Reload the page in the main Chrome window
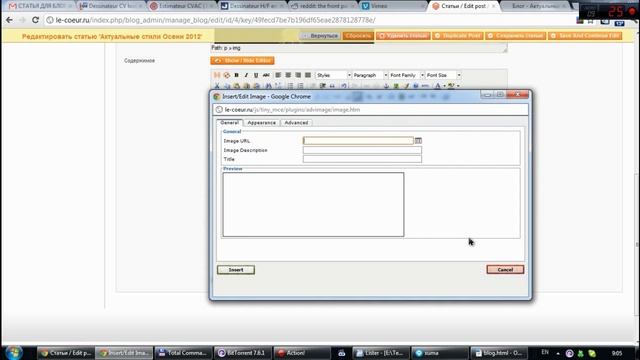 36,20
